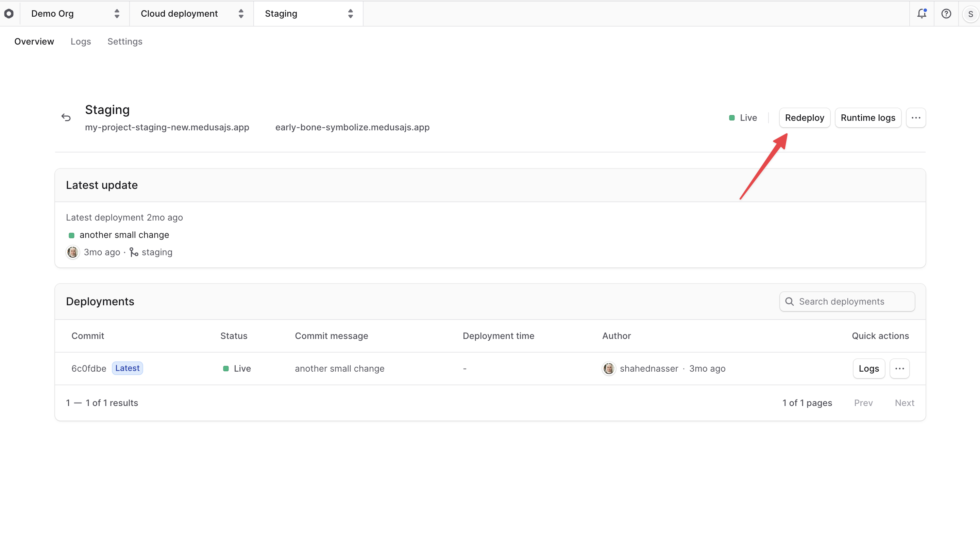Viewport: 980px width, 552px height.
Task: Switch to the Logs tab
Action: click(81, 42)
